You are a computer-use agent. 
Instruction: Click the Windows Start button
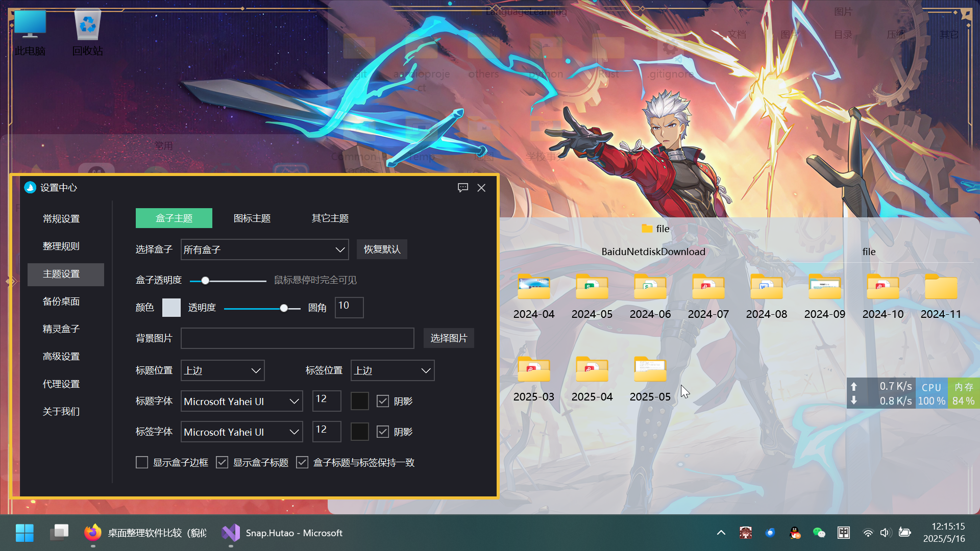pos(24,533)
